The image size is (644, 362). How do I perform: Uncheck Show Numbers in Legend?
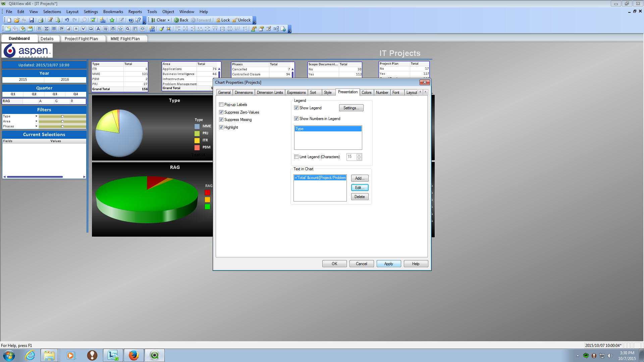click(x=297, y=119)
